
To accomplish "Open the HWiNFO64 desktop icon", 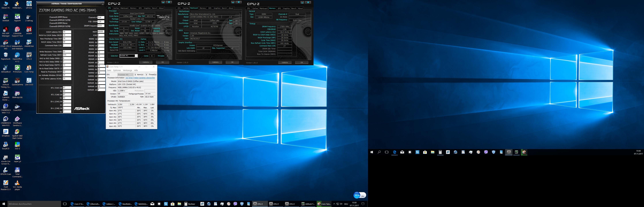I will (x=29, y=42).
